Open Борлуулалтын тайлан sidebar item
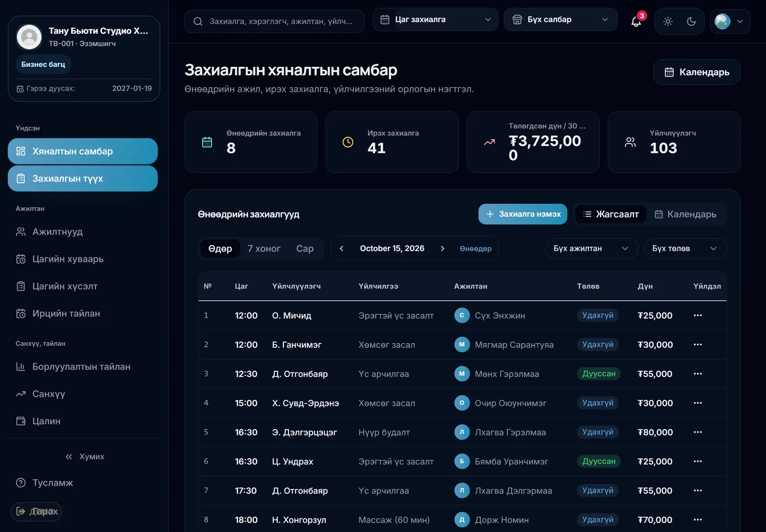The width and height of the screenshot is (766, 532). click(x=83, y=366)
